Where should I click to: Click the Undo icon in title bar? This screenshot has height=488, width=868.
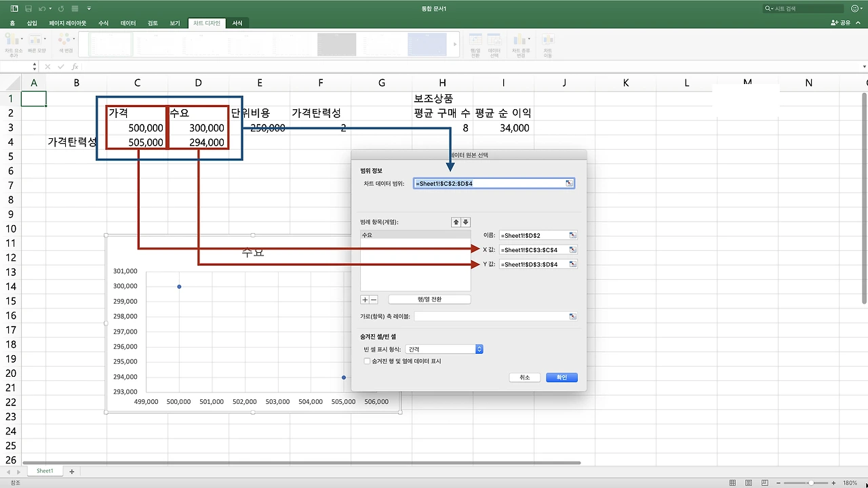pyautogui.click(x=43, y=9)
